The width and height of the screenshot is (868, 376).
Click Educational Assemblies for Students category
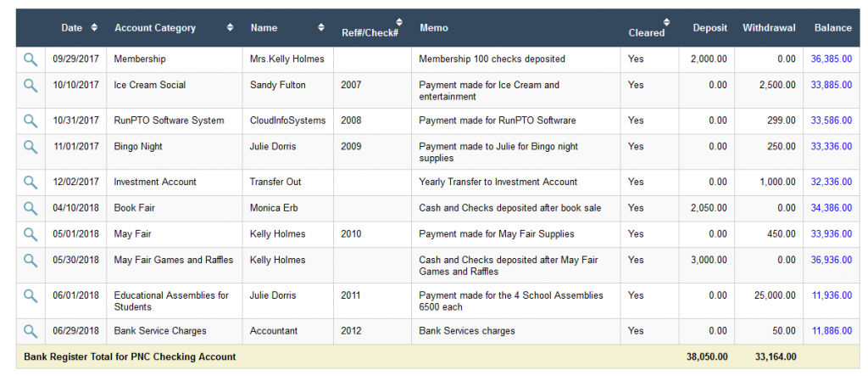click(171, 301)
